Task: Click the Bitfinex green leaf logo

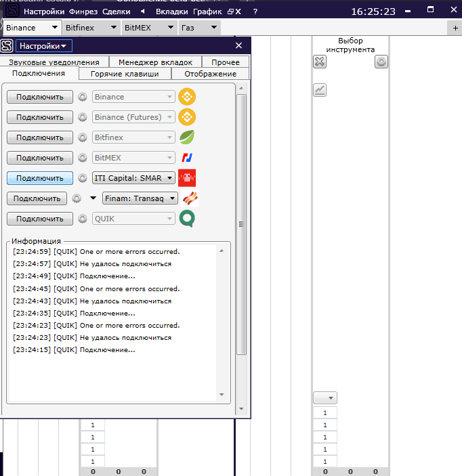Action: 187,137
